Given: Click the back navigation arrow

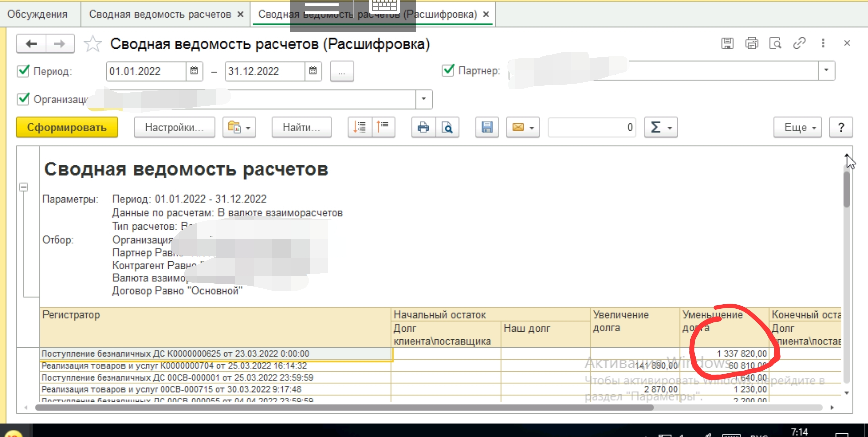Looking at the screenshot, I should click(x=31, y=44).
